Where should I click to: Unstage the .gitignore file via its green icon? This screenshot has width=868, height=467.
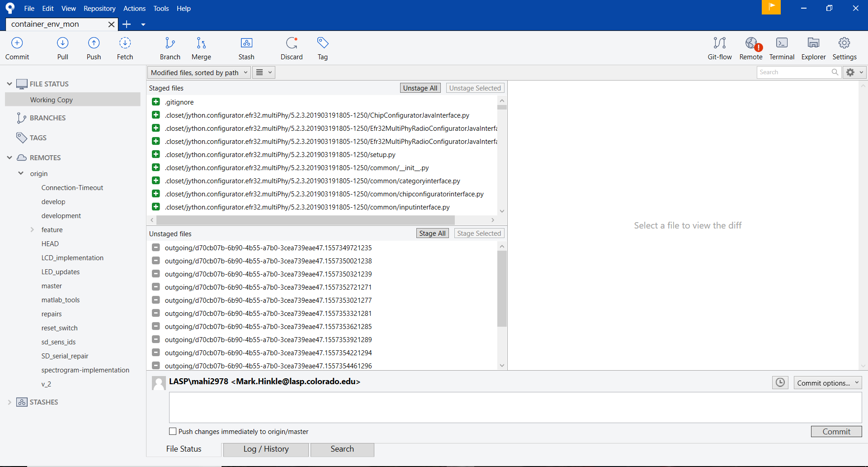click(156, 102)
